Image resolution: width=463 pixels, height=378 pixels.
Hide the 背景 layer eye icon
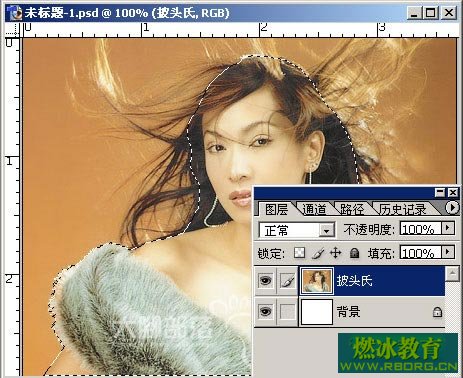[265, 312]
